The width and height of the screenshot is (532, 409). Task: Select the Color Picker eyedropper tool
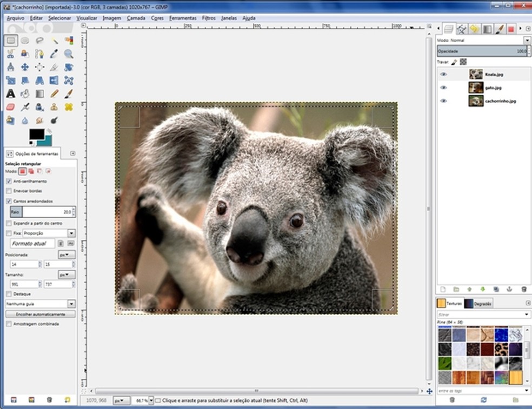point(54,53)
